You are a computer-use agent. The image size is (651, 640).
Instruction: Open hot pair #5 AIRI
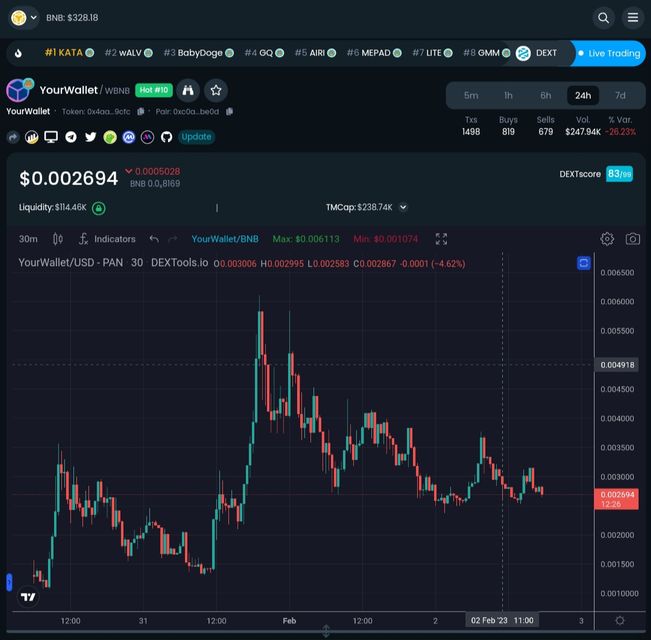(x=315, y=53)
